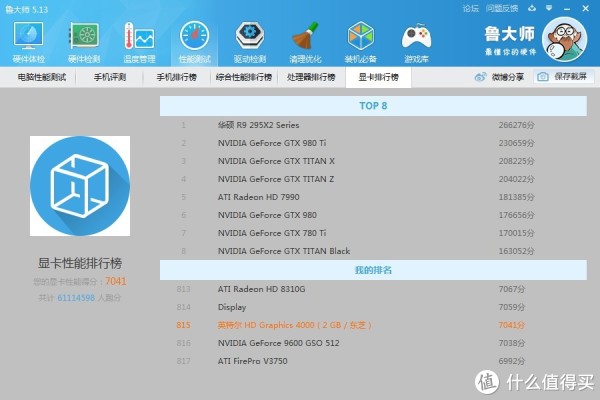
Task: Click the orange score 7041分 in ranking row
Action: 512,325
